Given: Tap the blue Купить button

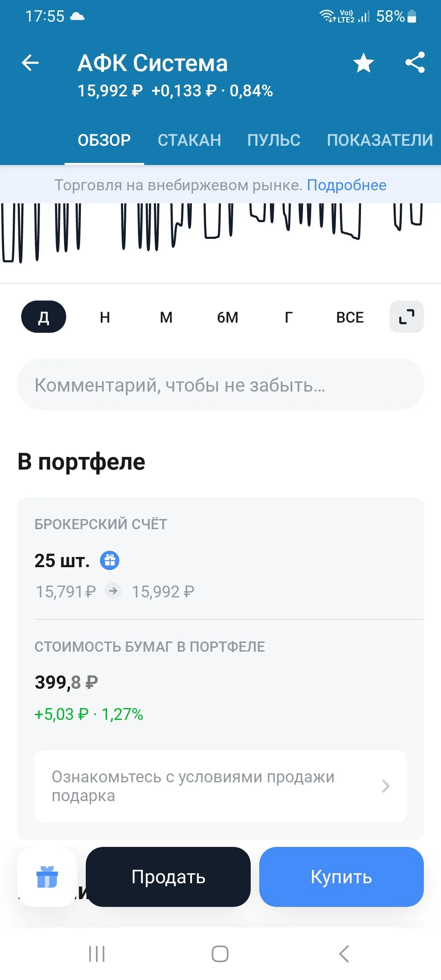Looking at the screenshot, I should point(341,877).
